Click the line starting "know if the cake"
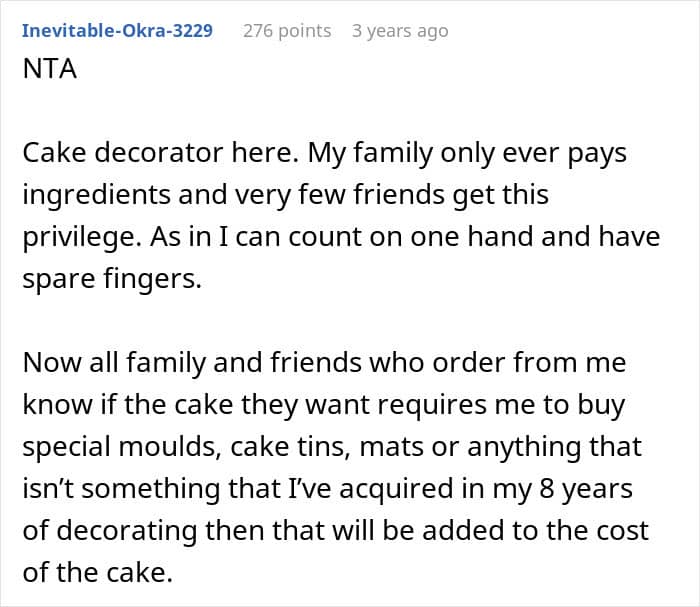Image resolution: width=700 pixels, height=607 pixels. pos(324,403)
